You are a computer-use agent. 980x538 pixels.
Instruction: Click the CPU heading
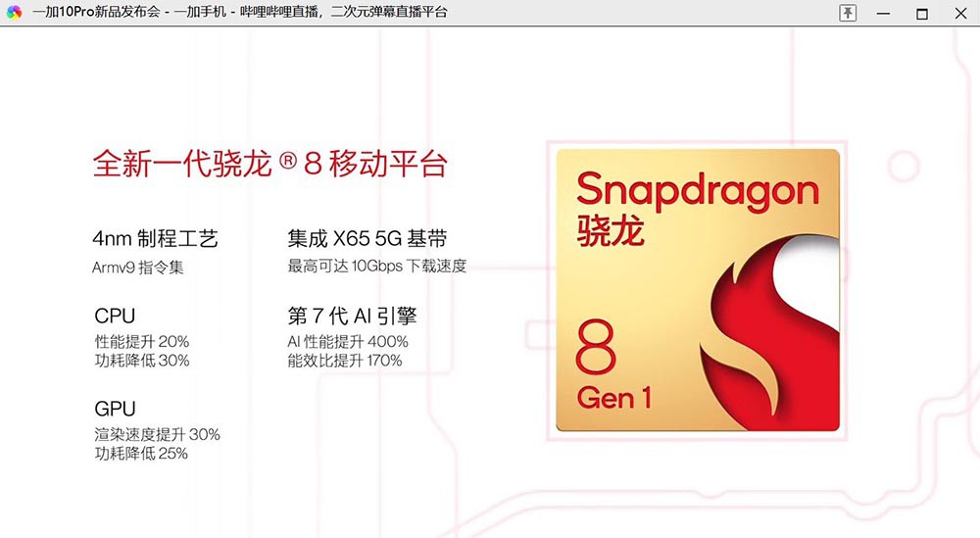coord(115,316)
